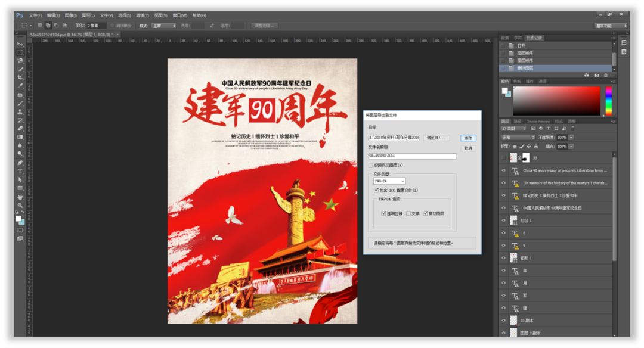Viewport: 644px width, 348px height.
Task: Click the 运行 run button
Action: [468, 138]
